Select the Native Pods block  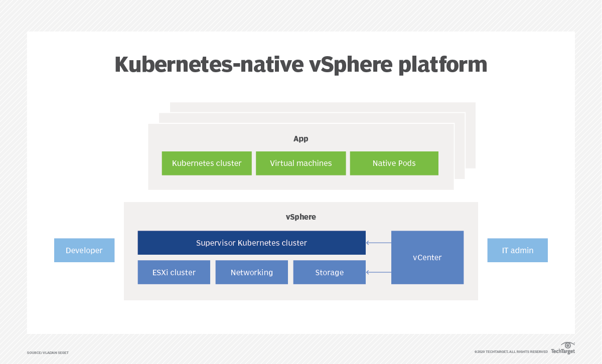(x=394, y=163)
